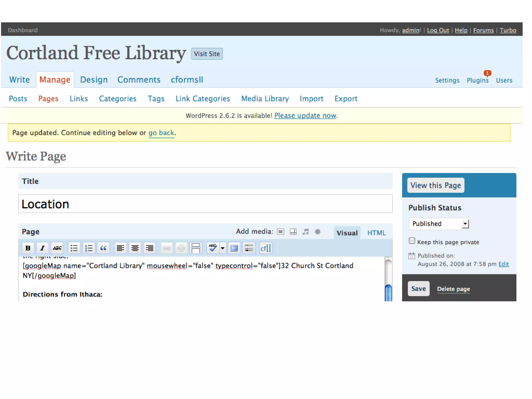Open the Published status dropdown
532x399 pixels.
click(440, 224)
